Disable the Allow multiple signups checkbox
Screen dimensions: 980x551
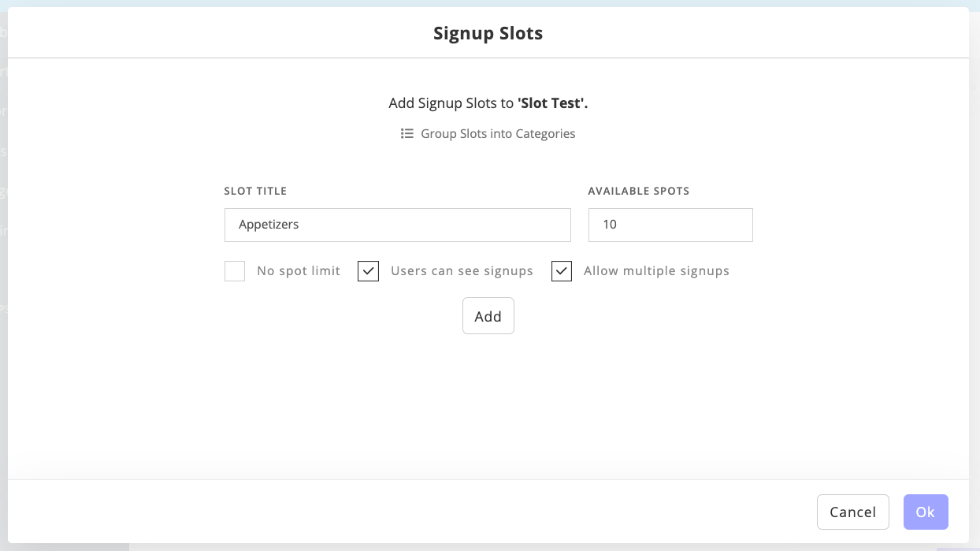562,271
